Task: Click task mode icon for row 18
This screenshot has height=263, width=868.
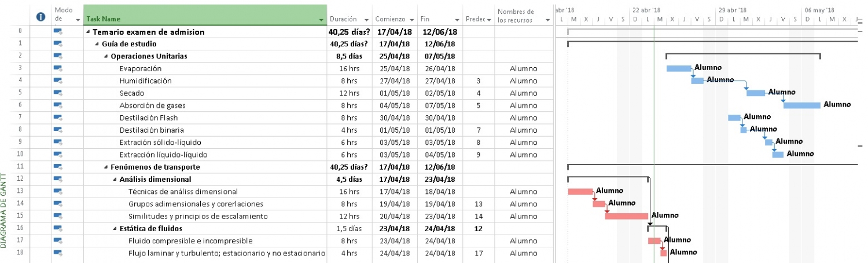Action: click(x=58, y=253)
